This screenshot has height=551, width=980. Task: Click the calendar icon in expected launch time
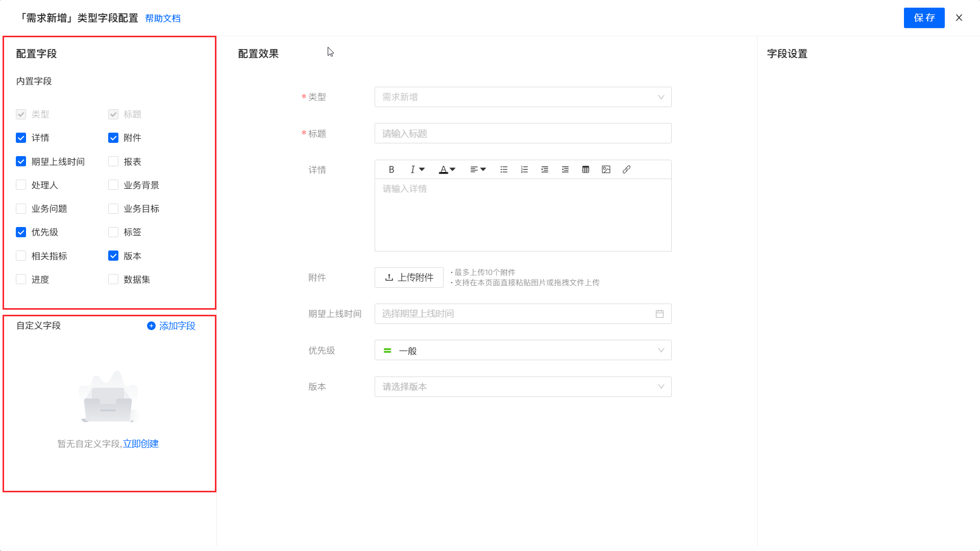click(x=659, y=314)
